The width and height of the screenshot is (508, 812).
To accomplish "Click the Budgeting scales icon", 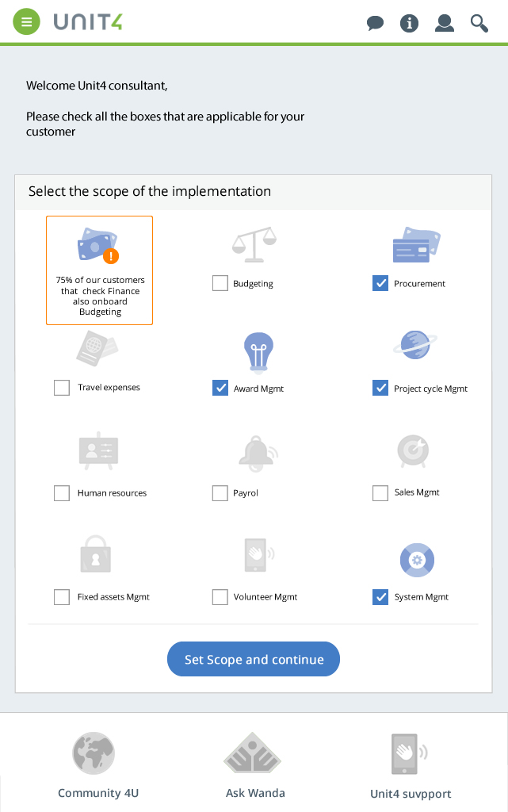I will click(x=254, y=244).
